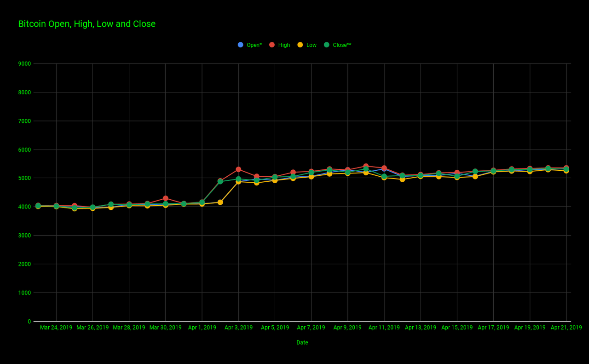The width and height of the screenshot is (589, 364).
Task: Click the yellow Low point on Apr 3, 2019
Action: [238, 182]
